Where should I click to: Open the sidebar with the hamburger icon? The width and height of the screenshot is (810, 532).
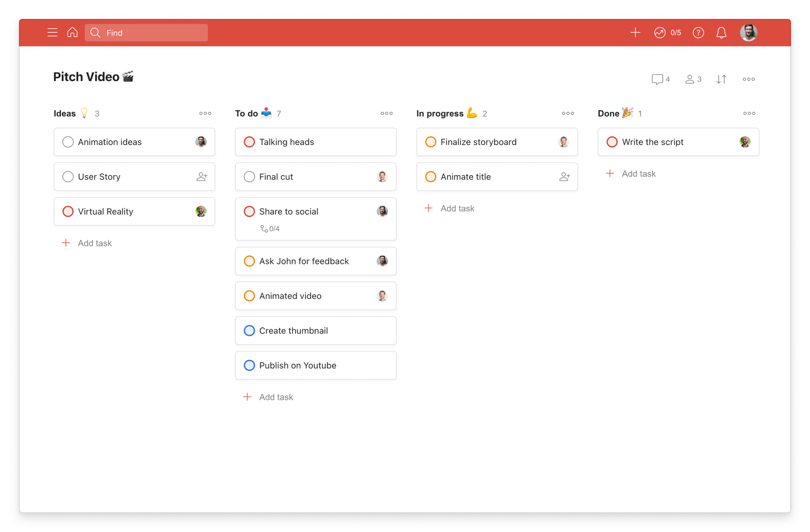tap(53, 32)
